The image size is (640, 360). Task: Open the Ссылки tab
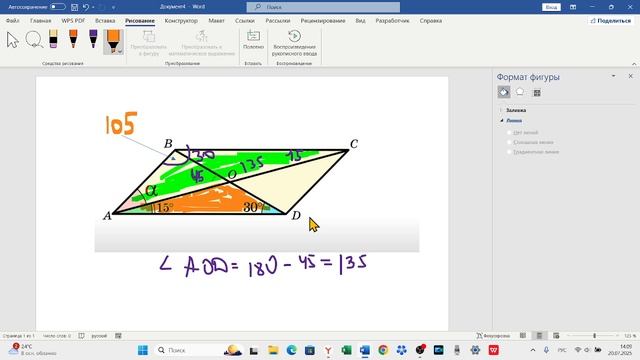point(244,20)
